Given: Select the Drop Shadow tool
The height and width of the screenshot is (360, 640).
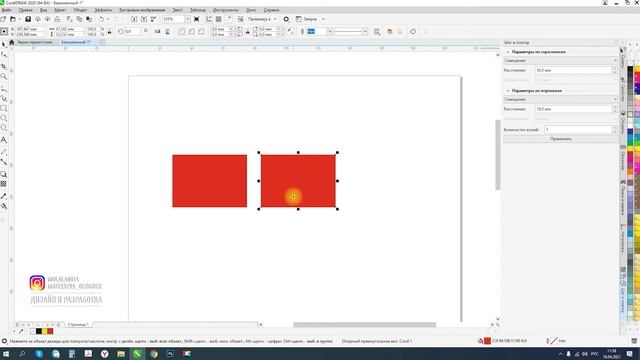Looking at the screenshot, I should pyautogui.click(x=4, y=174).
